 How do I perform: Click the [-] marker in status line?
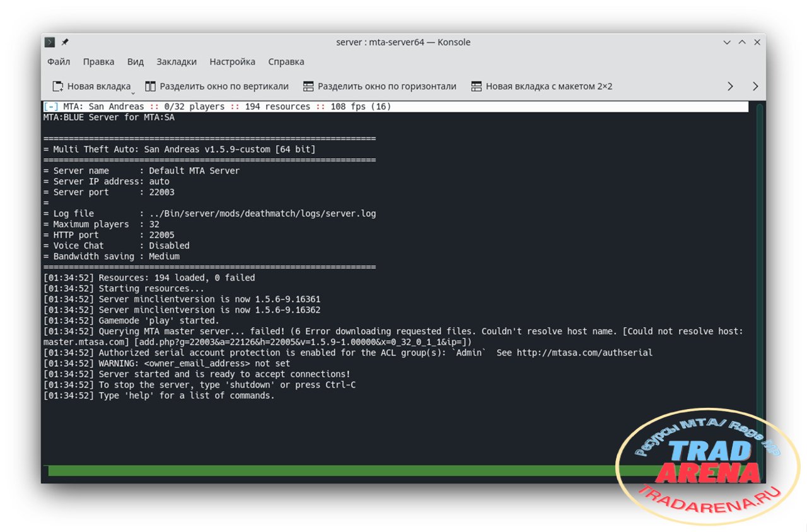coord(50,107)
